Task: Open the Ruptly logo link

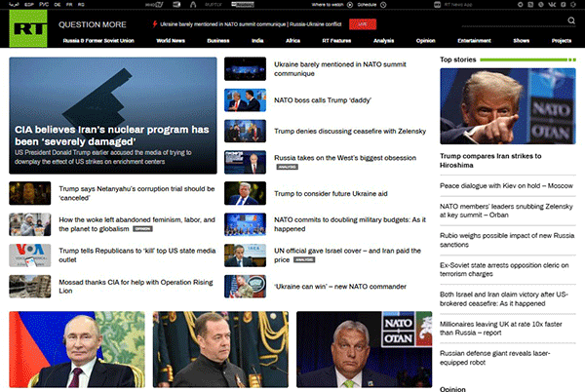Action: tap(214, 5)
